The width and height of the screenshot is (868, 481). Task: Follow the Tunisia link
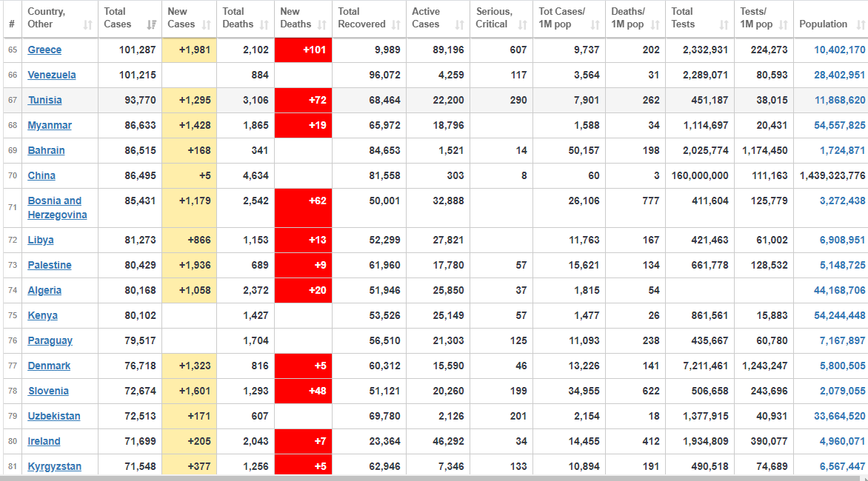45,100
